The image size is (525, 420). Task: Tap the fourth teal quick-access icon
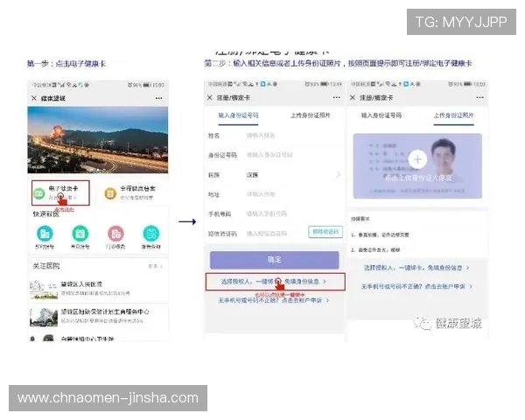coord(151,234)
